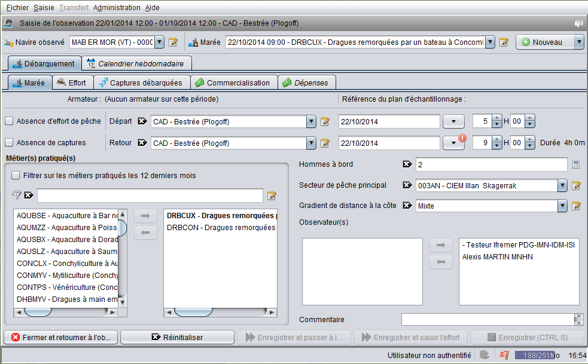Image resolution: width=588 pixels, height=364 pixels.
Task: Click the Commentaire text field
Action: [487, 319]
